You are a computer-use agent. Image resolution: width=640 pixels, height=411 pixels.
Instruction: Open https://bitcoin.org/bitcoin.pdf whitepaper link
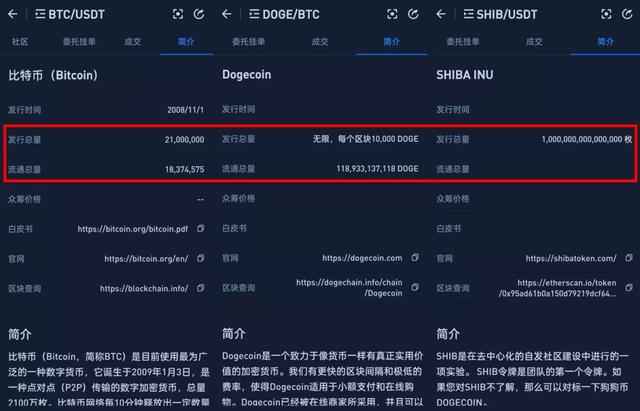(x=133, y=229)
